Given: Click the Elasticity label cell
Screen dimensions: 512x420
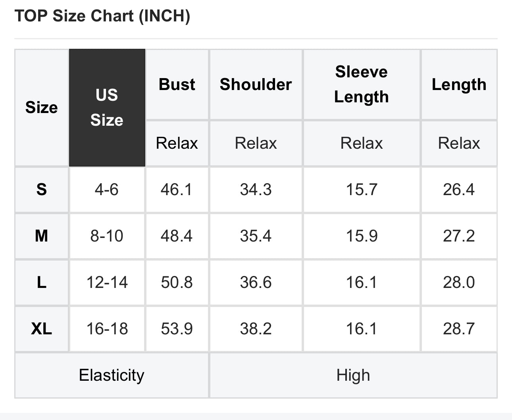Looking at the screenshot, I should (112, 375).
